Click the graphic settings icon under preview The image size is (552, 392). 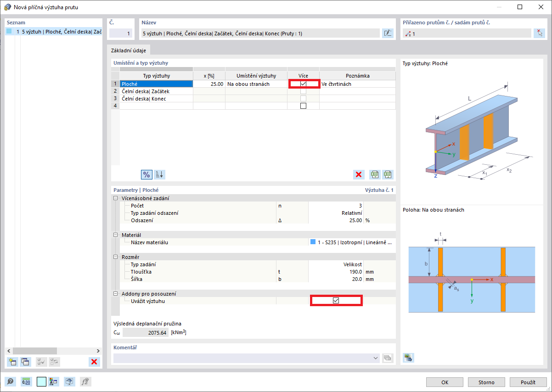[x=408, y=358]
